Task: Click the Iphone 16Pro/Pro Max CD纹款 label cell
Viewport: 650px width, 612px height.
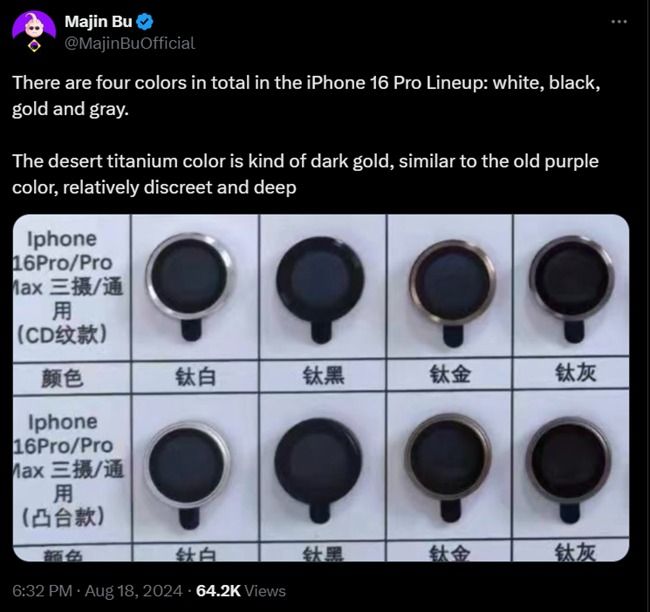Action: [x=68, y=287]
